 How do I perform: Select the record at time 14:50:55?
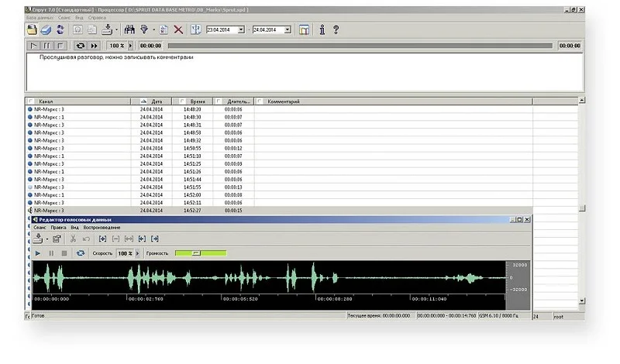[x=192, y=148]
